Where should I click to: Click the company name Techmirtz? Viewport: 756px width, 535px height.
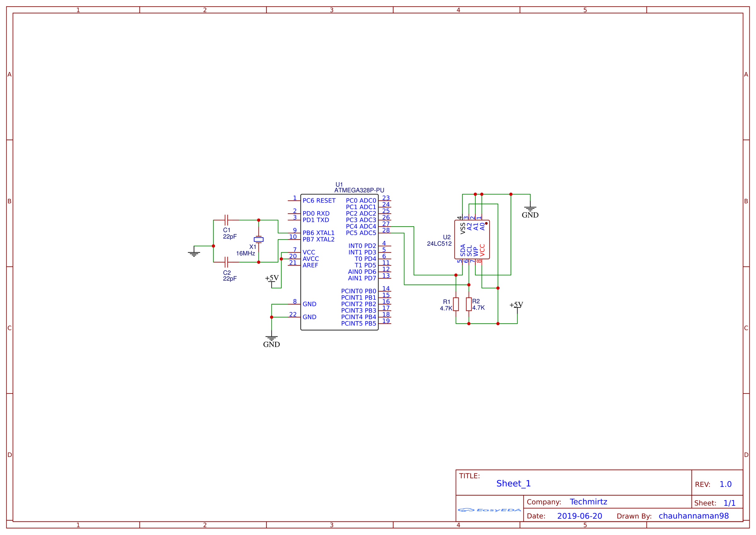589,502
